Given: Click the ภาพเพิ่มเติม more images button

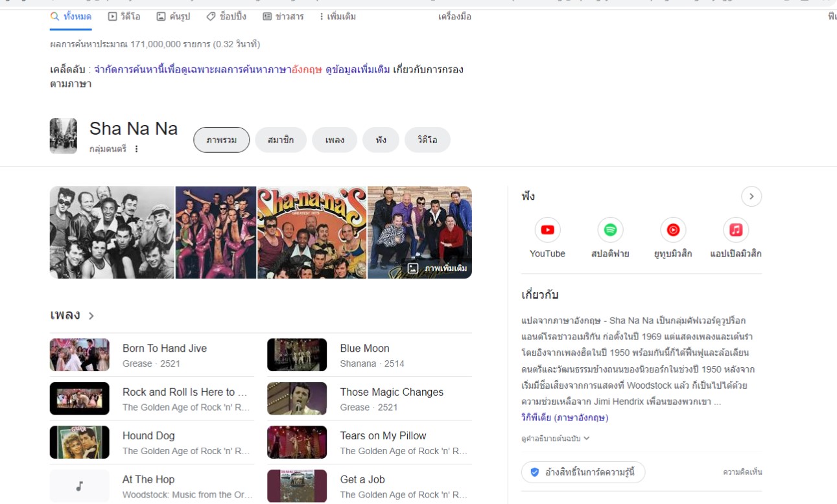Looking at the screenshot, I should pos(438,268).
